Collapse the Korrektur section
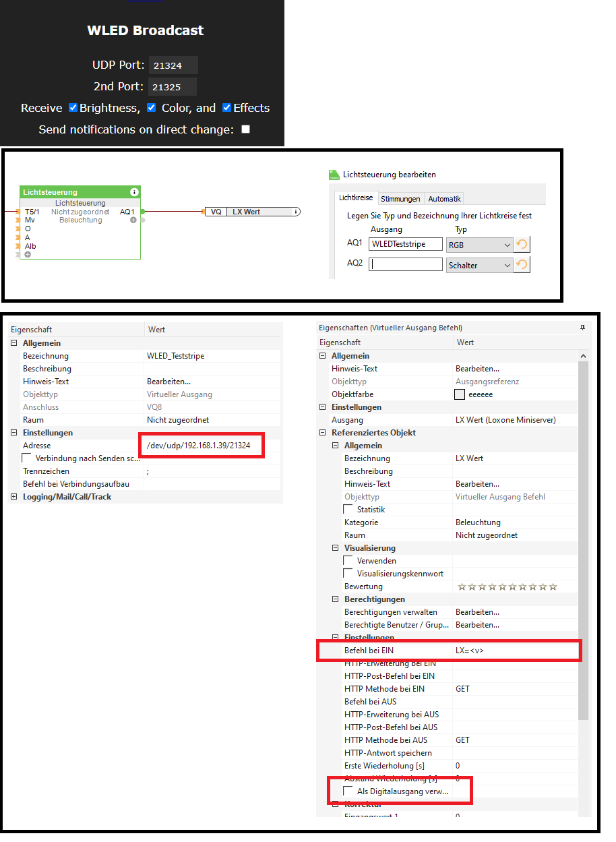 coord(336,804)
